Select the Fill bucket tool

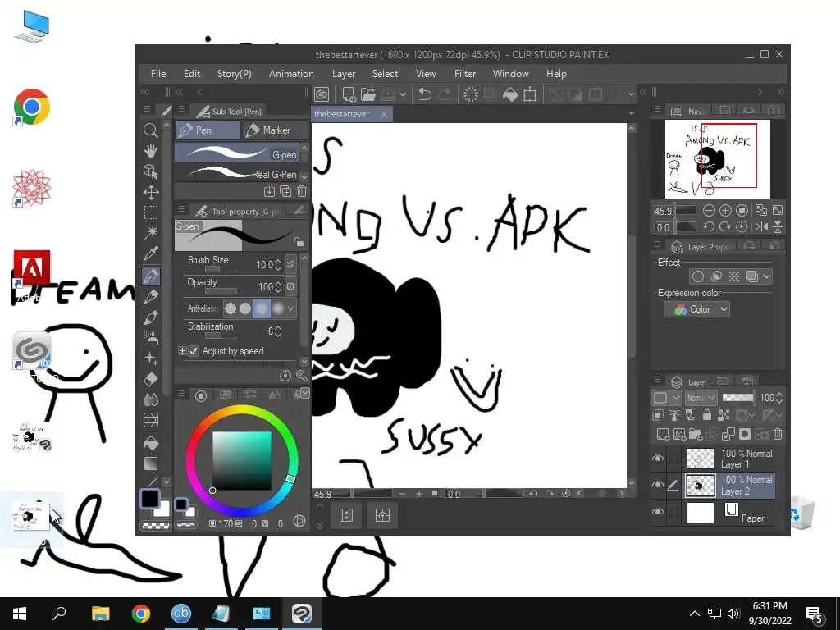(151, 442)
